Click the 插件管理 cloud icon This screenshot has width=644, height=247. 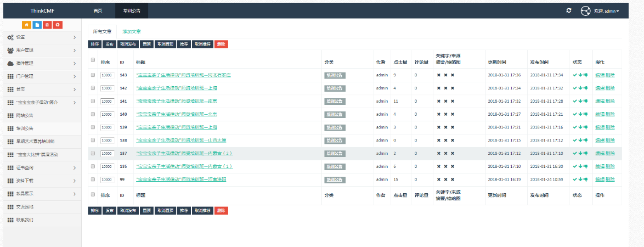click(10, 63)
